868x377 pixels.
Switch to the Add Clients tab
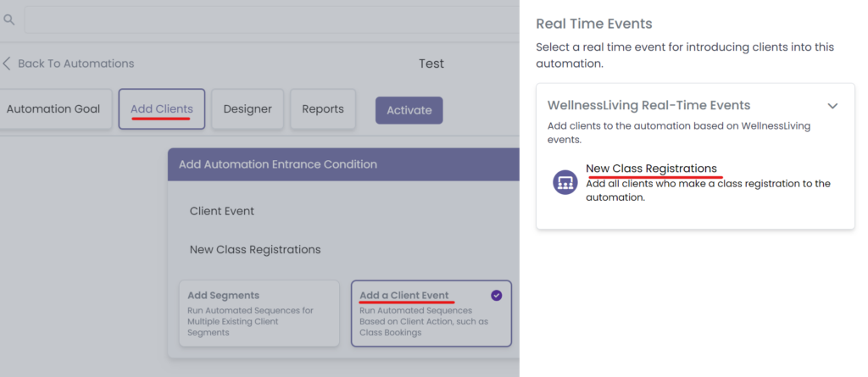point(161,109)
